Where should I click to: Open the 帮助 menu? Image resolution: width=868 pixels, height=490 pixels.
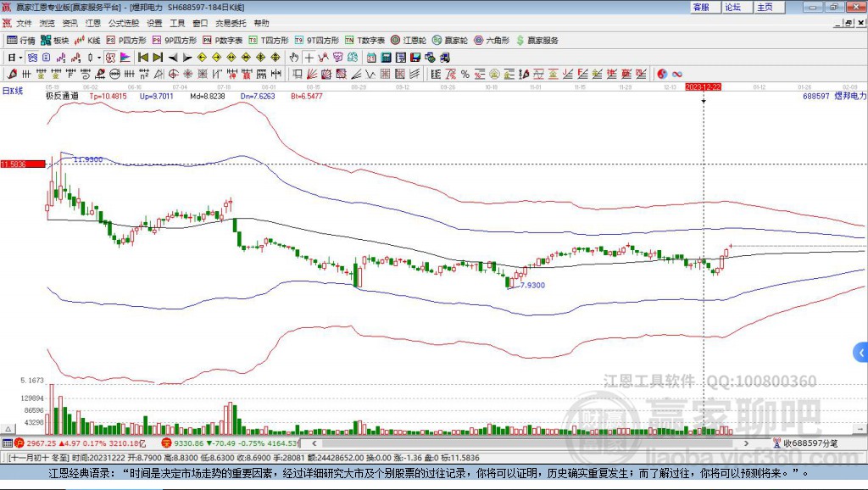click(261, 23)
